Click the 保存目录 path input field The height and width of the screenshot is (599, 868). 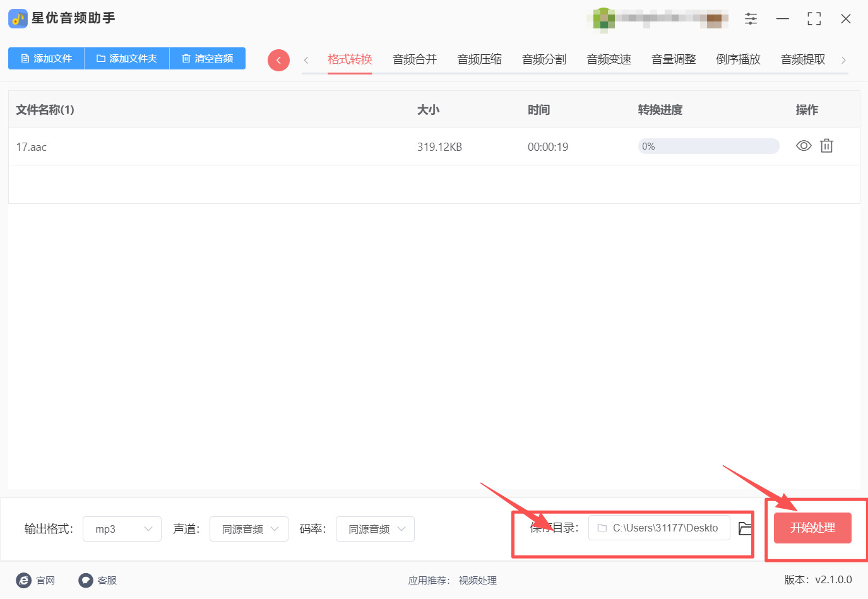point(659,528)
